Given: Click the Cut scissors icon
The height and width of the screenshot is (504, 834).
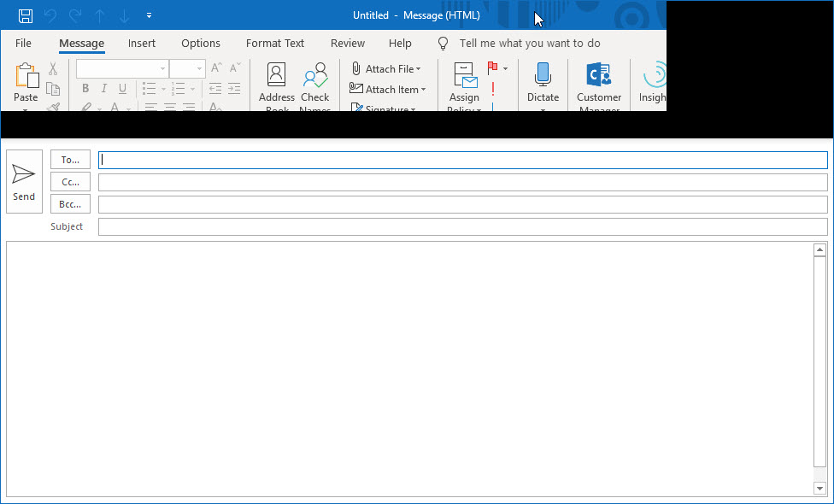Looking at the screenshot, I should [52, 67].
